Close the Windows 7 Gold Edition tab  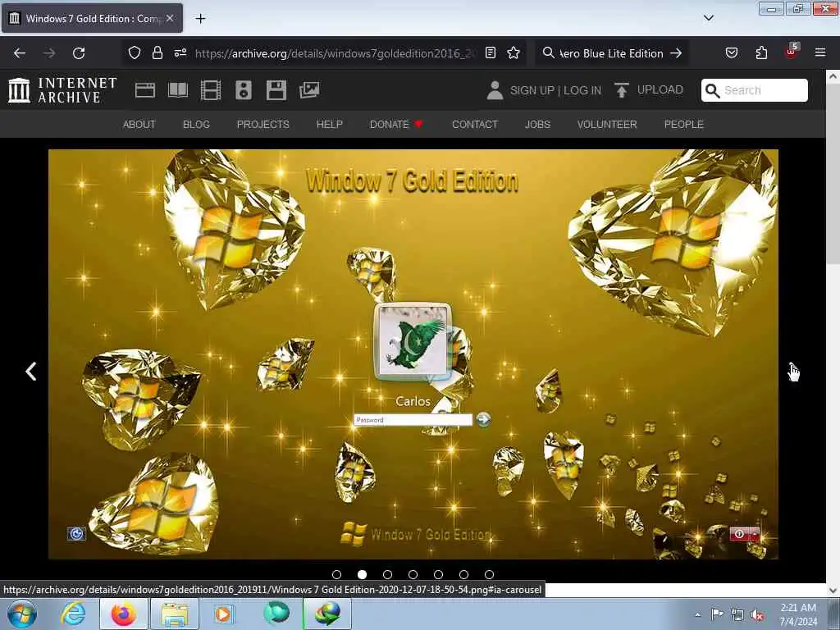170,18
